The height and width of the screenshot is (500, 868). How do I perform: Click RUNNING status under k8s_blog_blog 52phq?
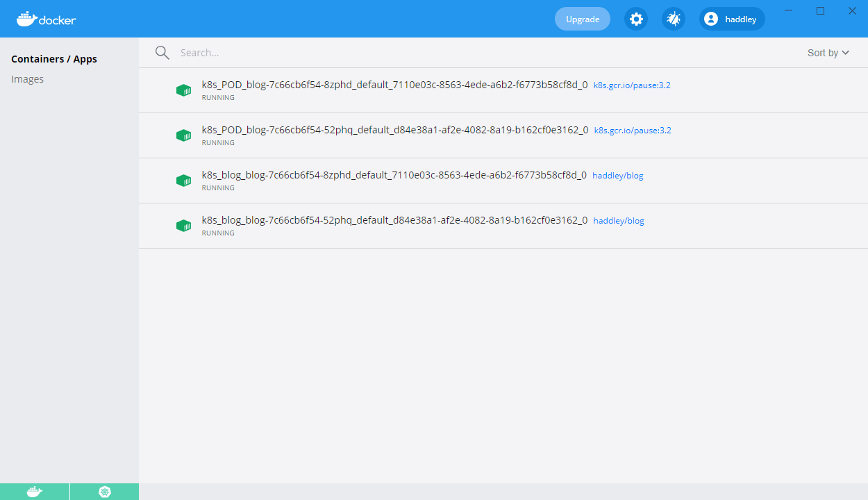218,233
